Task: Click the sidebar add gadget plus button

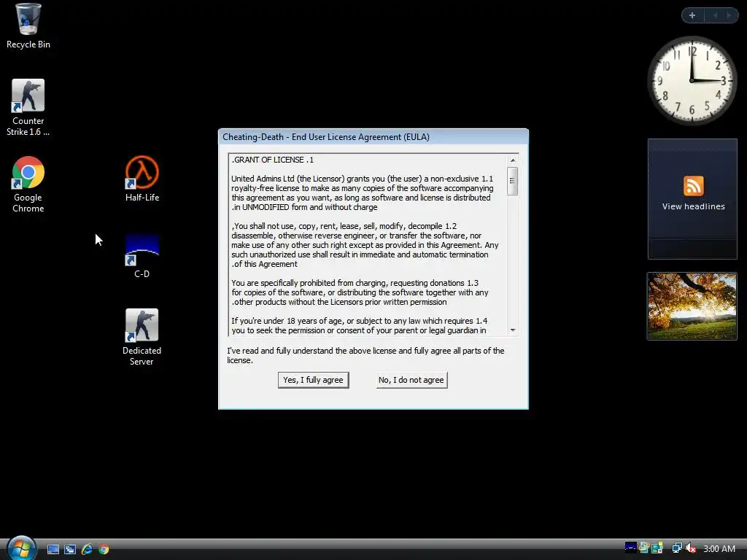Action: click(692, 15)
